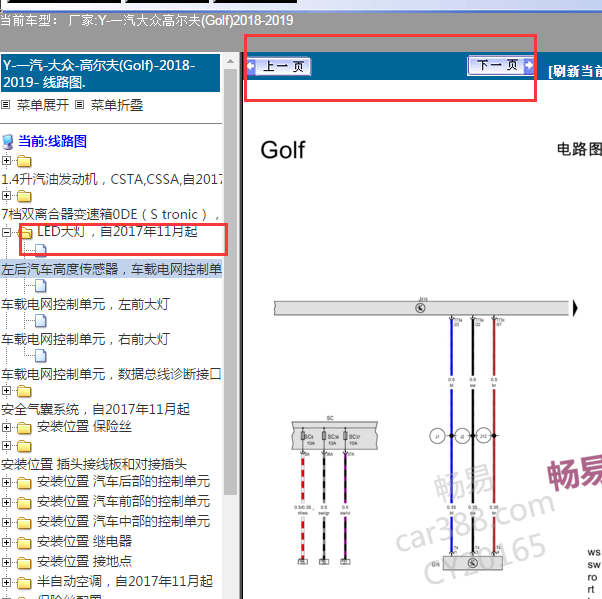The width and height of the screenshot is (602, 599).
Task: Select 7档双离合器变速箱0DE (S tronic) item
Action: [111, 214]
